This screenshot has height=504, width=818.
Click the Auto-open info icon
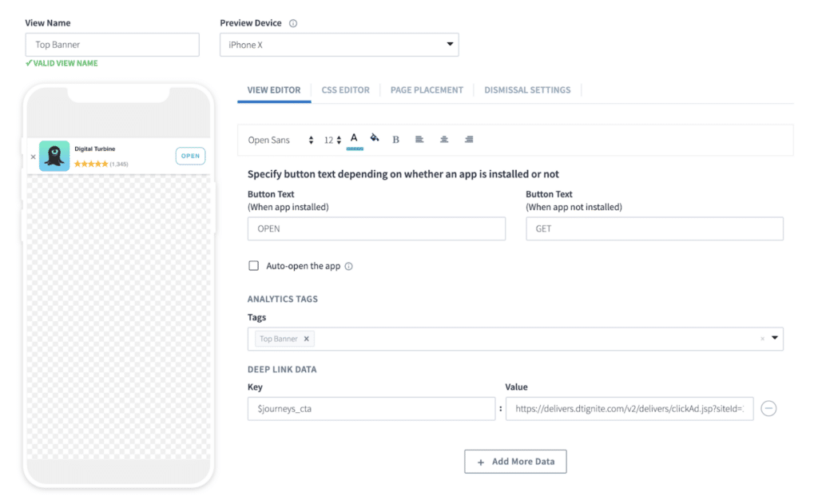point(348,267)
